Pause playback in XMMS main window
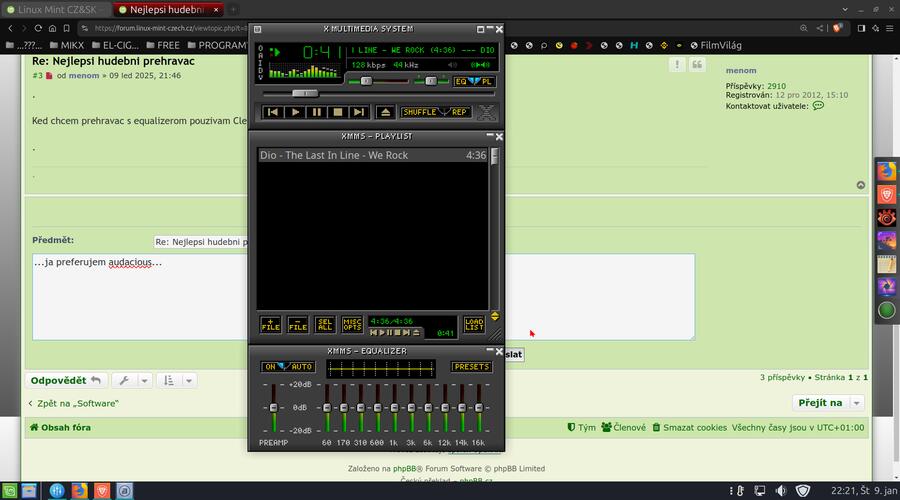The width and height of the screenshot is (900, 500). coord(316,112)
